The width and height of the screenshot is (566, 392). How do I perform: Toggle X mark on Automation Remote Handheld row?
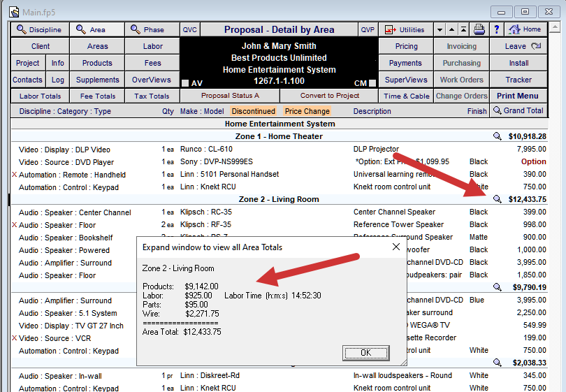pos(15,175)
